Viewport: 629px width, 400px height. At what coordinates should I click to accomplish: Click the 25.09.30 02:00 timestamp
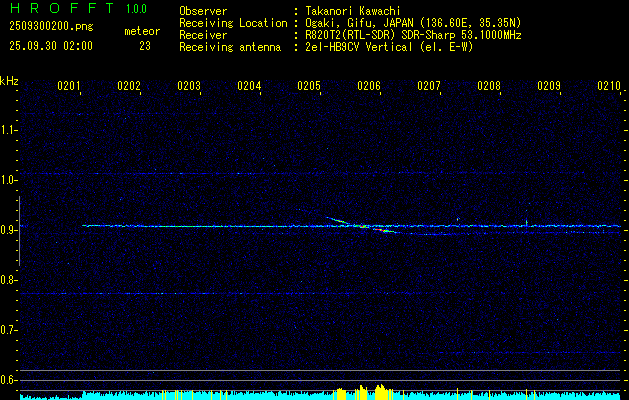(50, 46)
